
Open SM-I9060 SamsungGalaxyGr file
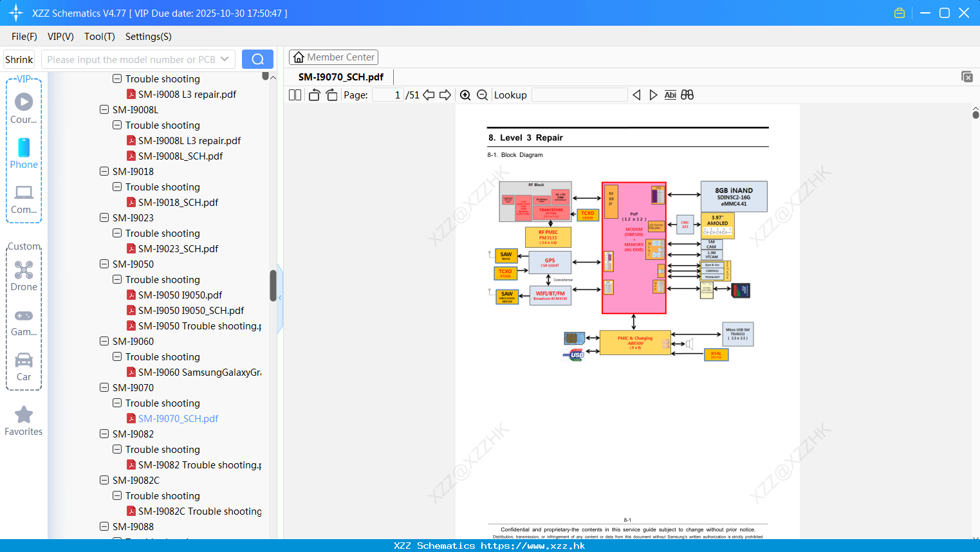click(199, 372)
